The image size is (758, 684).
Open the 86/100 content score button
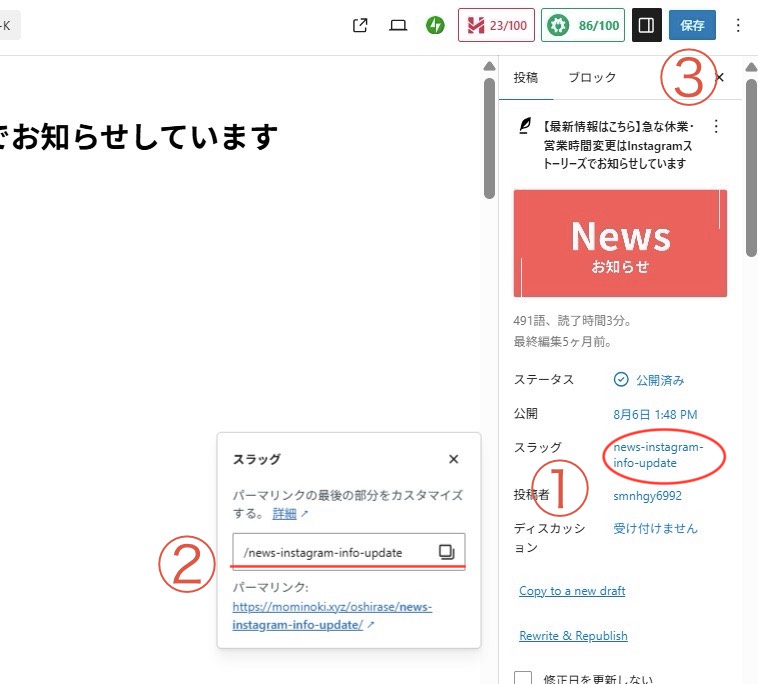click(583, 25)
